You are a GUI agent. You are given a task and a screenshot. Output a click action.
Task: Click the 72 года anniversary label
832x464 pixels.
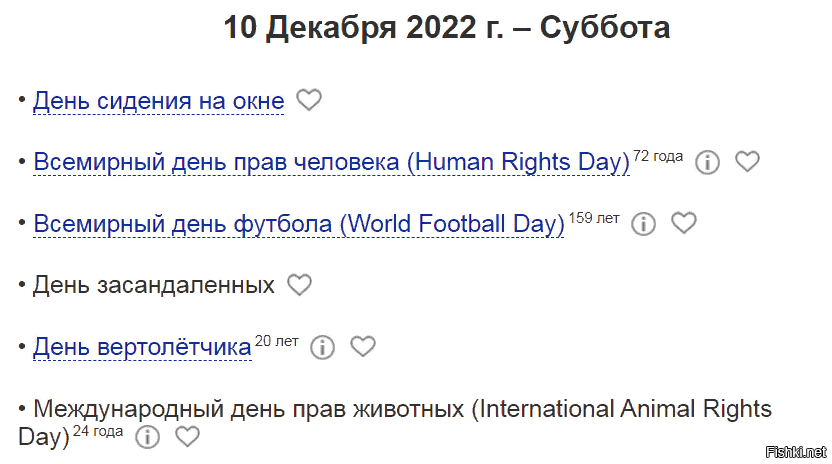click(658, 156)
